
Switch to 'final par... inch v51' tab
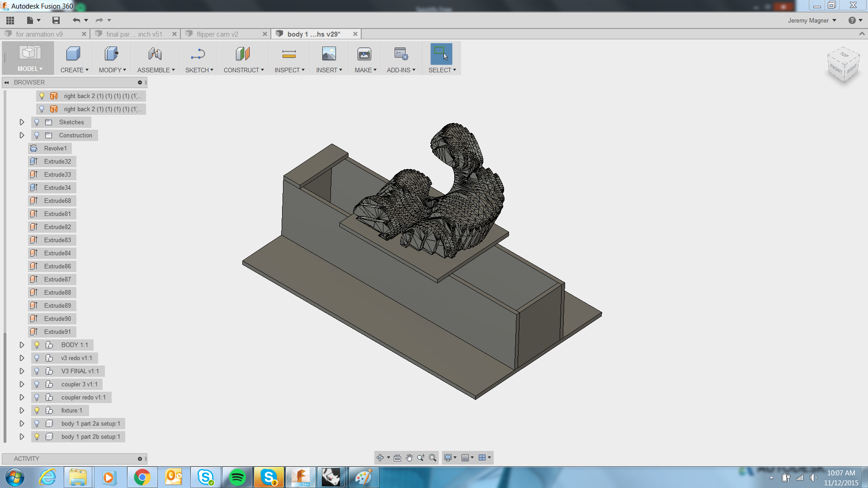[134, 34]
